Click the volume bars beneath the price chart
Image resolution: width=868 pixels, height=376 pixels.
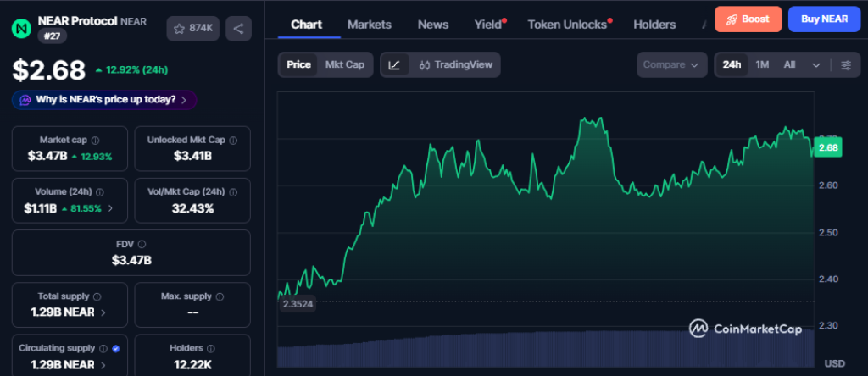[545, 350]
